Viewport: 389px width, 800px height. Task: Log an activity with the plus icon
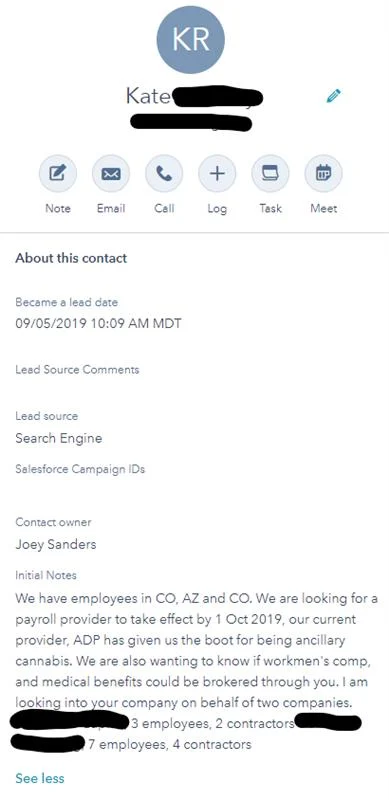(x=217, y=174)
